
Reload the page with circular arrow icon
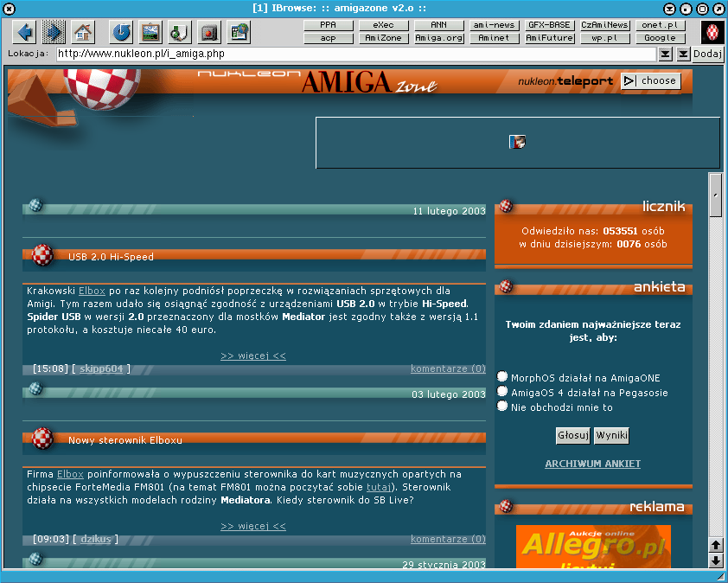121,32
